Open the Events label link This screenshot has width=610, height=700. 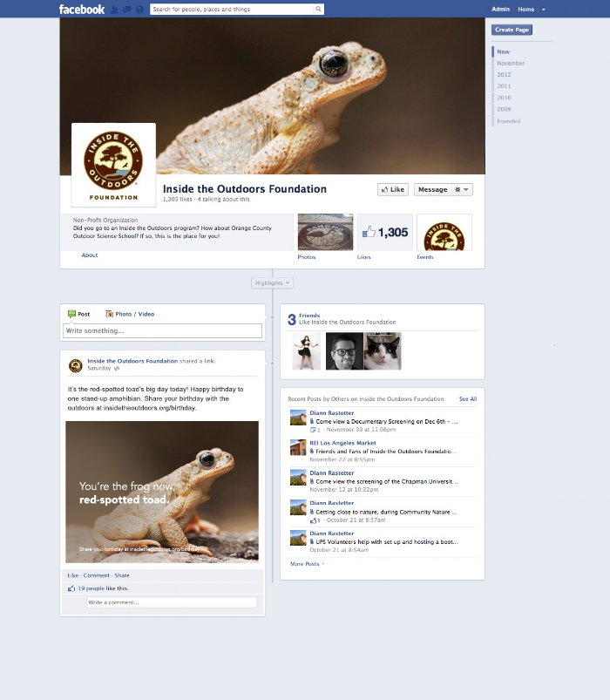point(425,257)
